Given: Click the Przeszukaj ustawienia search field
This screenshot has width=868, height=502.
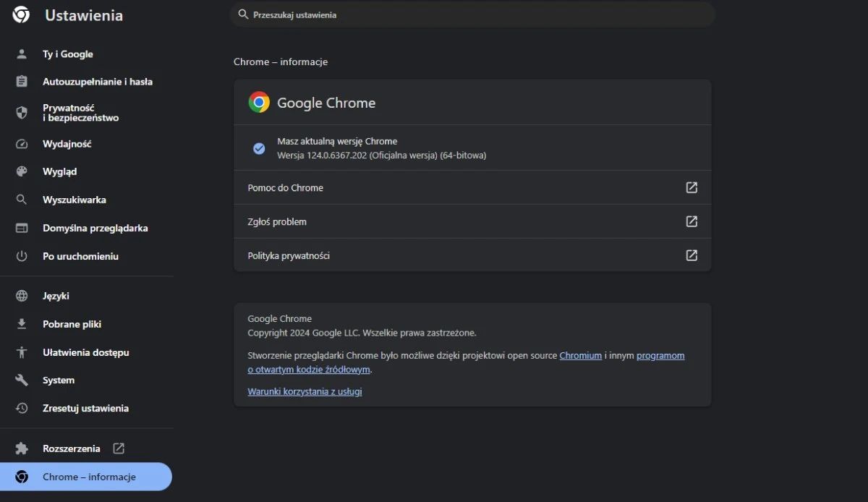Looking at the screenshot, I should 472,14.
